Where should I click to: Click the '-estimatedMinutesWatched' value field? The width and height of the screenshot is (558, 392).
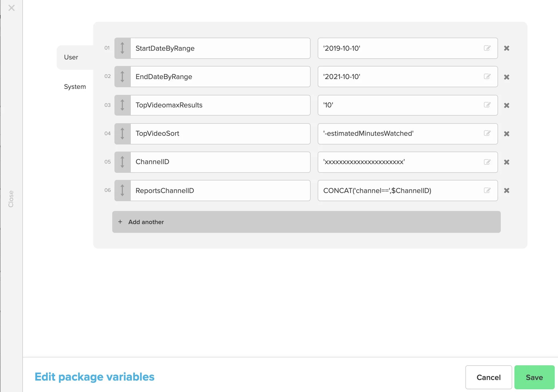pyautogui.click(x=408, y=134)
